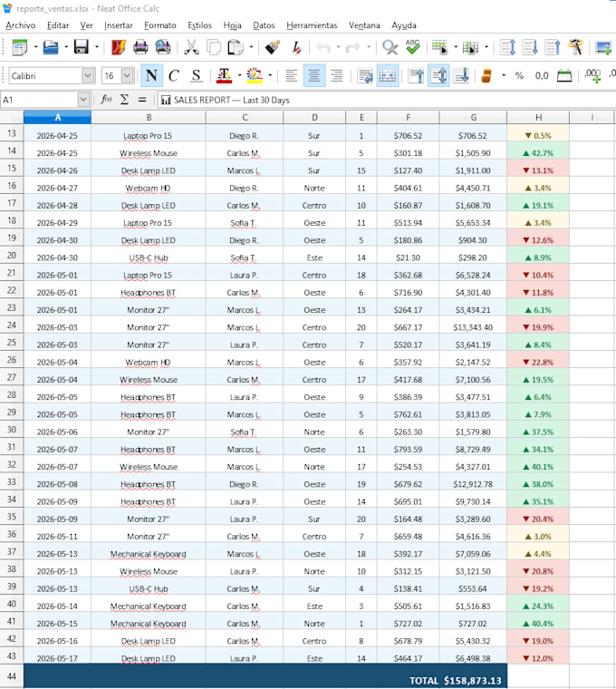Open the Herramientas menu

[x=312, y=25]
